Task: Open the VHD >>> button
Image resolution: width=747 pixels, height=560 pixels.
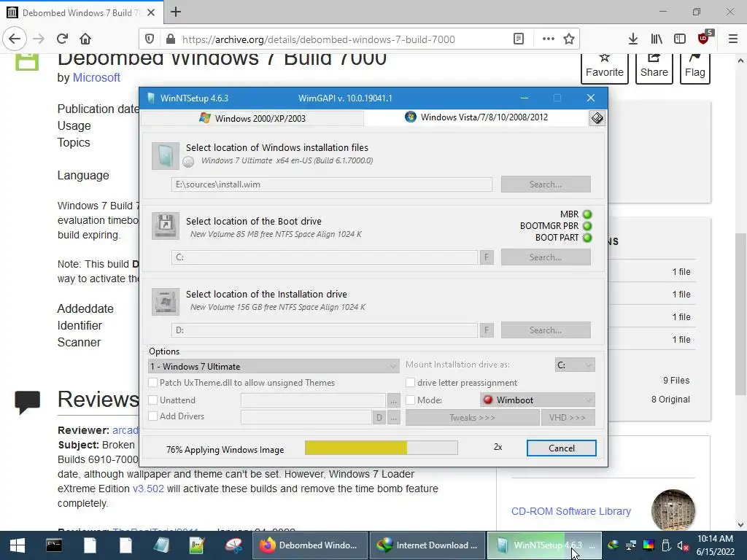Action: [x=568, y=418]
